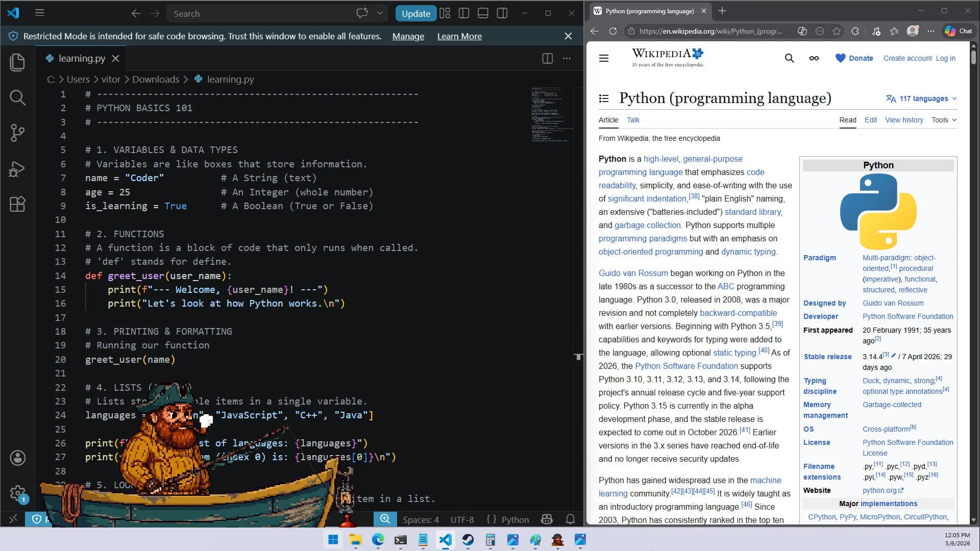Change UTF-8 encoding in status bar

click(462, 519)
